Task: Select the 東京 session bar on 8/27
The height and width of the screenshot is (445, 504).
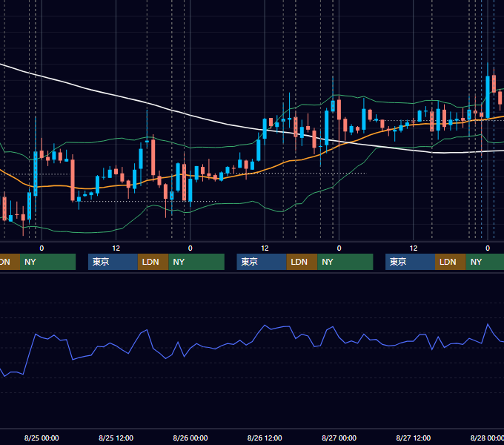Action: pos(410,262)
